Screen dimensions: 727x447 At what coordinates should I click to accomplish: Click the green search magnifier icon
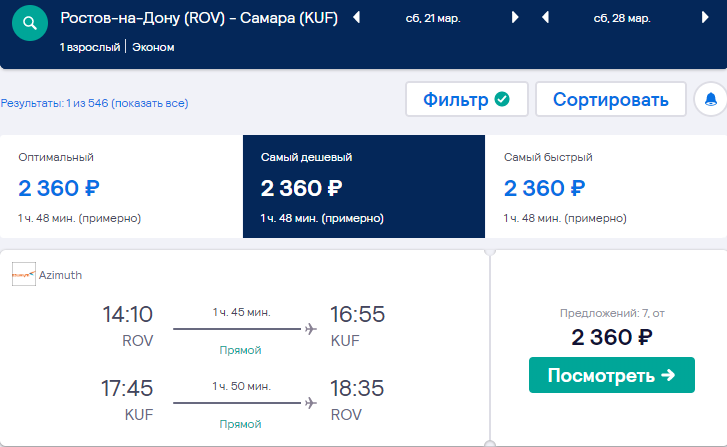point(30,23)
